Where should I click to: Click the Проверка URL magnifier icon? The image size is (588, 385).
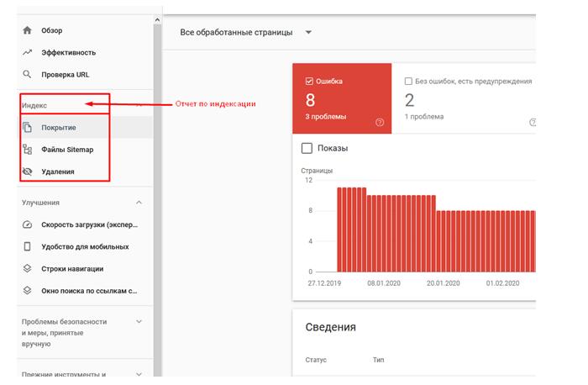point(27,74)
